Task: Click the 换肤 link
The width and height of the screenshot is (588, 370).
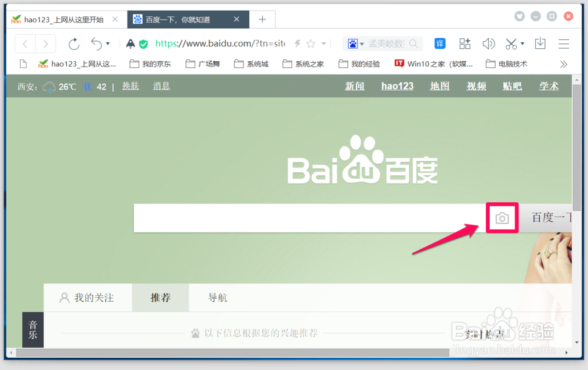Action: pyautogui.click(x=131, y=86)
